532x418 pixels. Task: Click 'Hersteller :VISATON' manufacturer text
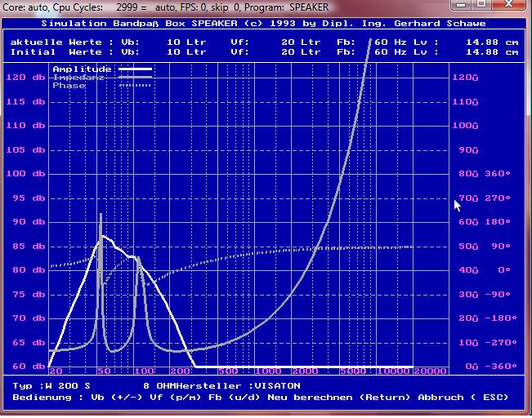pos(239,386)
